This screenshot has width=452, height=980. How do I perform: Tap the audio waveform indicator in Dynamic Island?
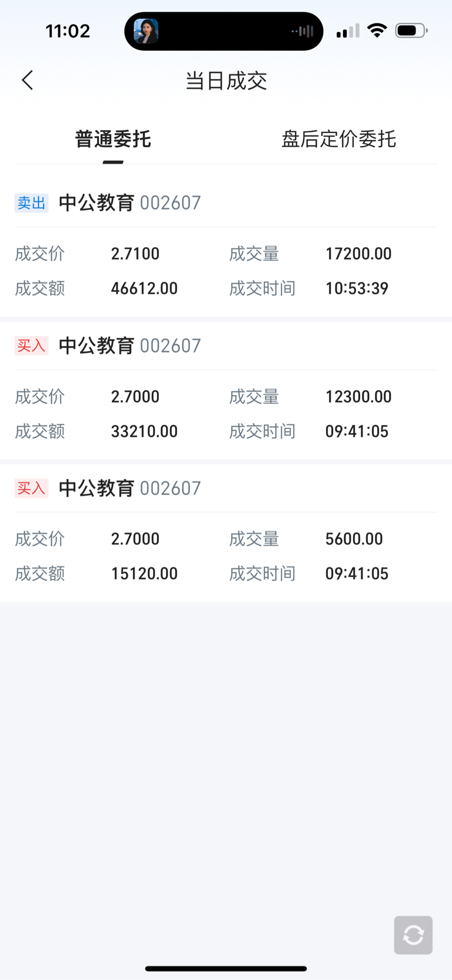pyautogui.click(x=303, y=31)
